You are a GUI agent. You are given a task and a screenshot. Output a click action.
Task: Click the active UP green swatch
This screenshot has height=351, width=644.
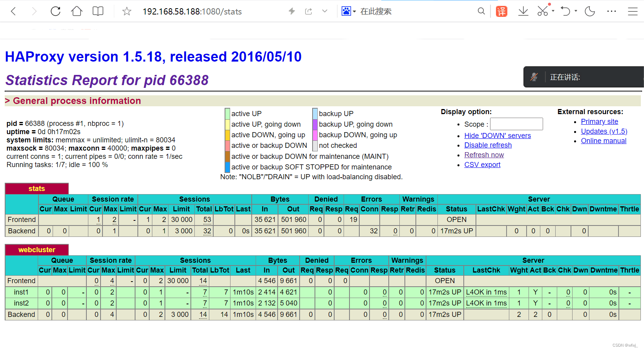(227, 114)
